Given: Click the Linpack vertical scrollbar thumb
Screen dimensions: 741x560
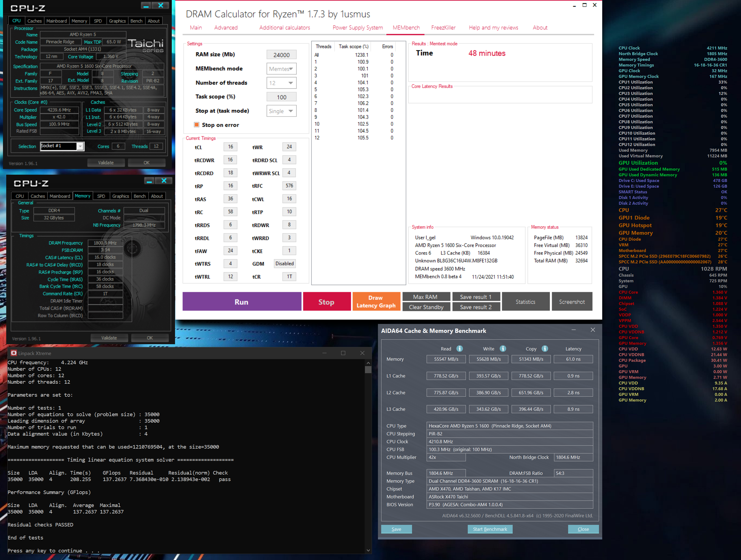Looking at the screenshot, I should pos(368,370).
